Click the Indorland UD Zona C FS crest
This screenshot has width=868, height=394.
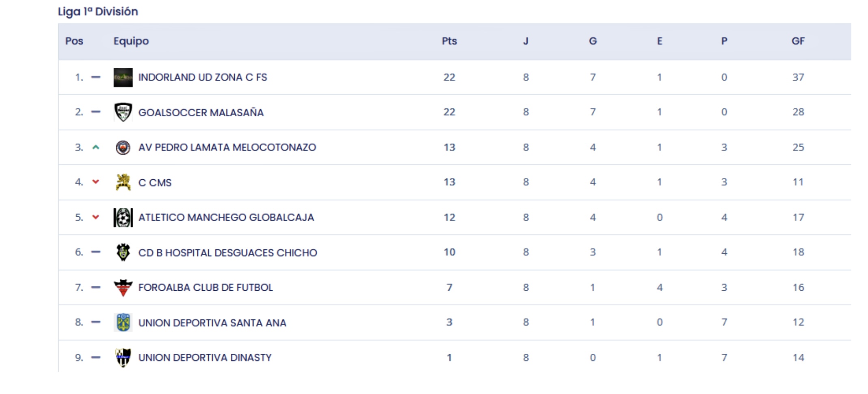[123, 77]
